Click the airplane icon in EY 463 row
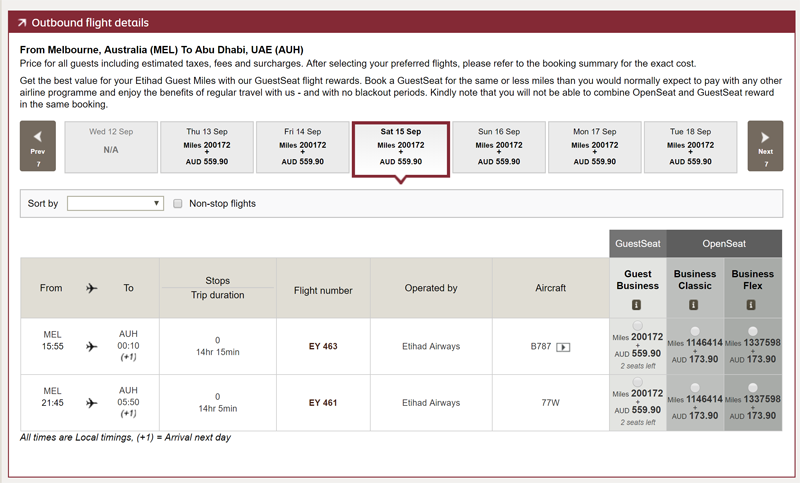 click(x=91, y=347)
